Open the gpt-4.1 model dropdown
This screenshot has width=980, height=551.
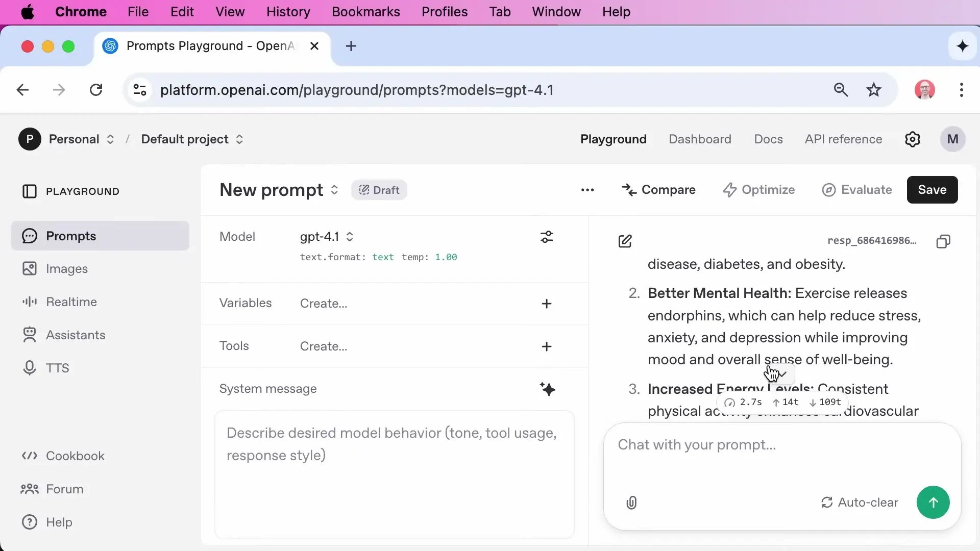pos(327,237)
